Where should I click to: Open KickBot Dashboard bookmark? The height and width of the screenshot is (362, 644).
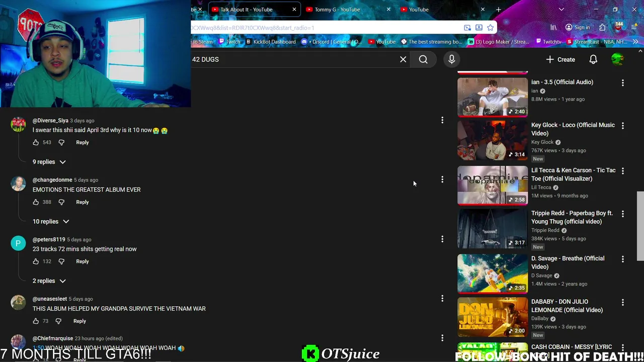pos(270,42)
